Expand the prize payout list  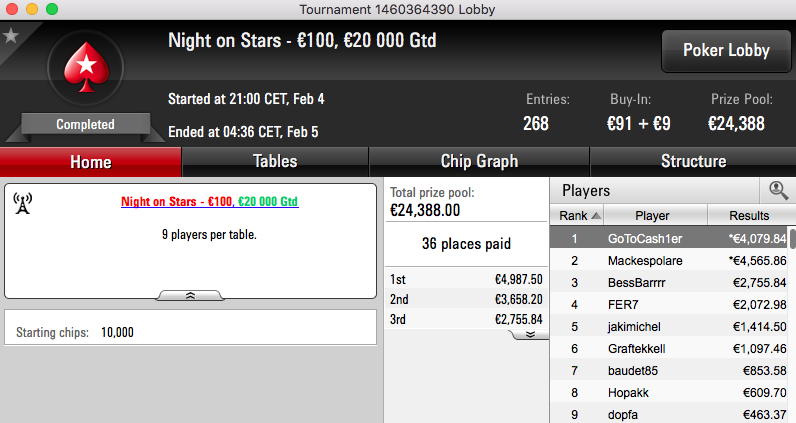(529, 334)
